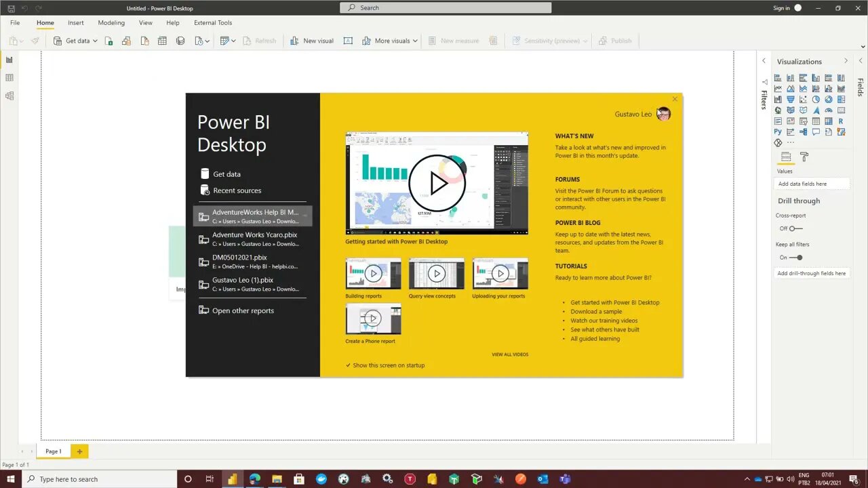Screen dimensions: 868x488
Task: Open Transform data dropdown in ribbon
Action: pos(233,41)
